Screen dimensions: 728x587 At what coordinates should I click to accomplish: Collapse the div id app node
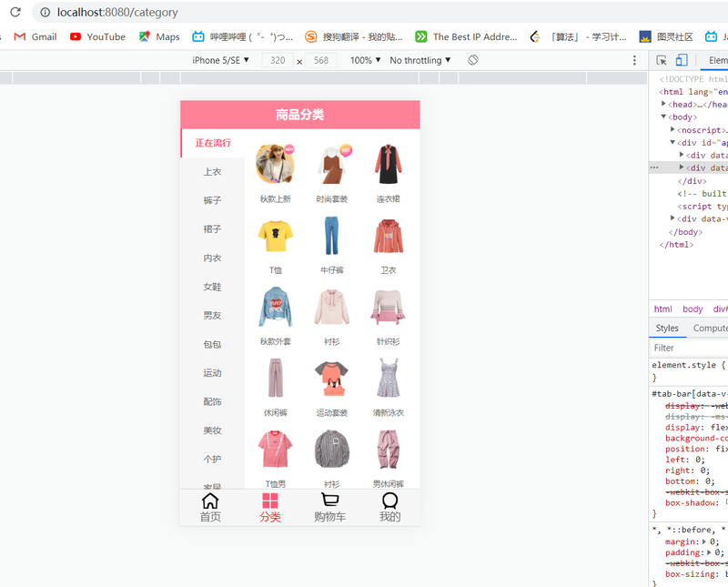click(672, 142)
